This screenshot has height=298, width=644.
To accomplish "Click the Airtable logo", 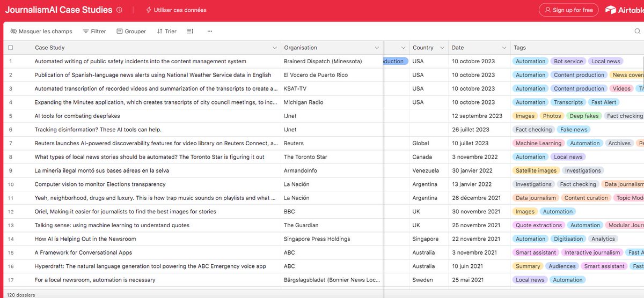I will coord(624,10).
